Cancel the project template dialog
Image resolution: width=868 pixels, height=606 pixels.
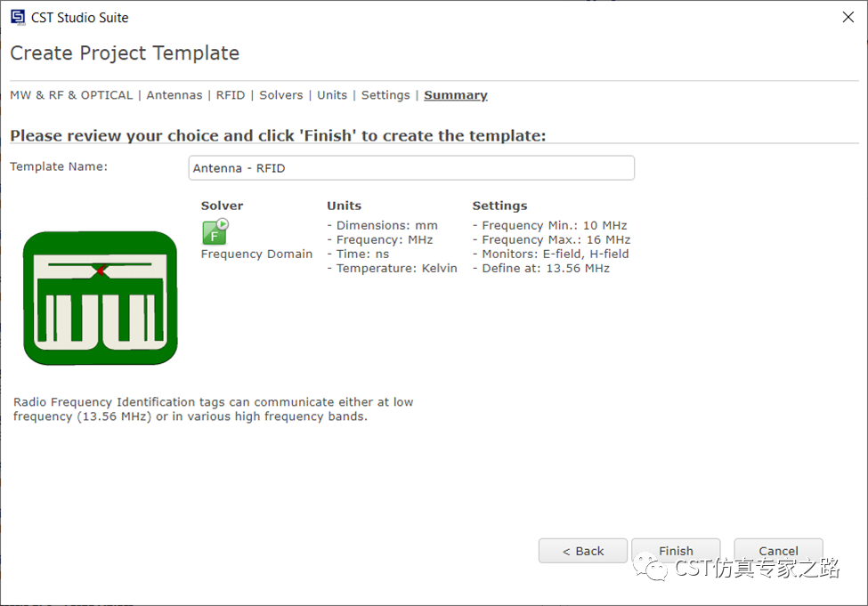click(x=778, y=551)
